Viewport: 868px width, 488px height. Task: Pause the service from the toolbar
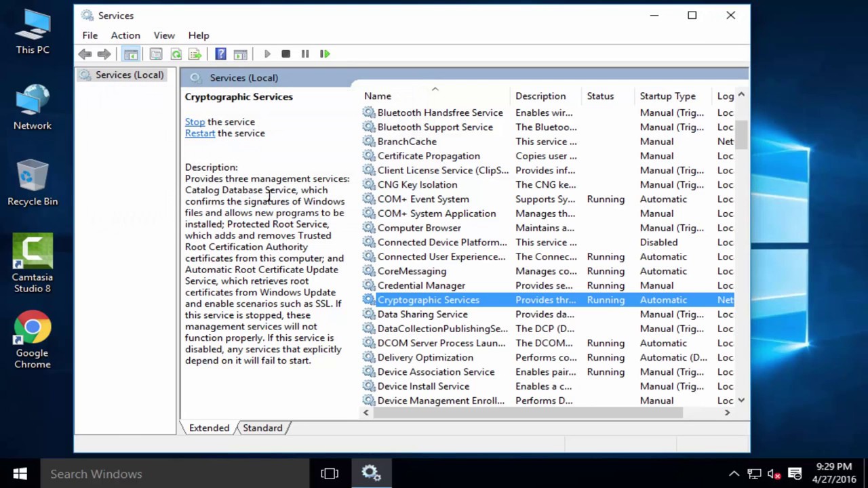(305, 54)
